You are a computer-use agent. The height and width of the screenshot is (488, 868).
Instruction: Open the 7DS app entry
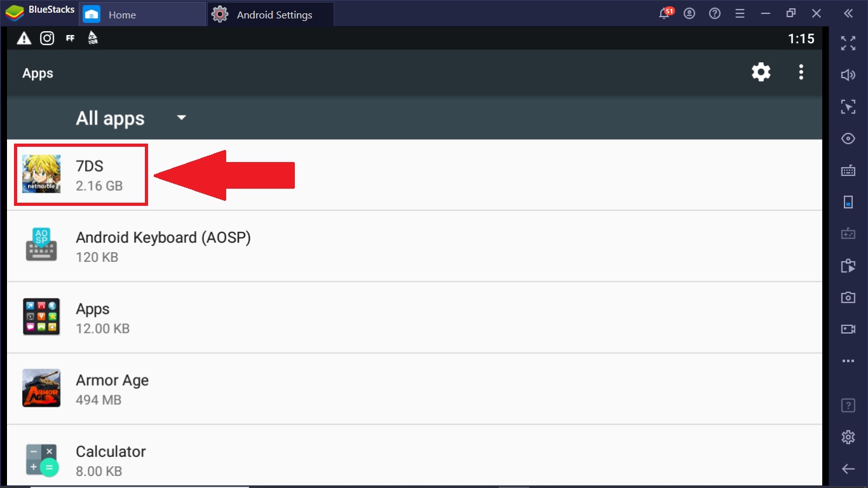[x=414, y=175]
